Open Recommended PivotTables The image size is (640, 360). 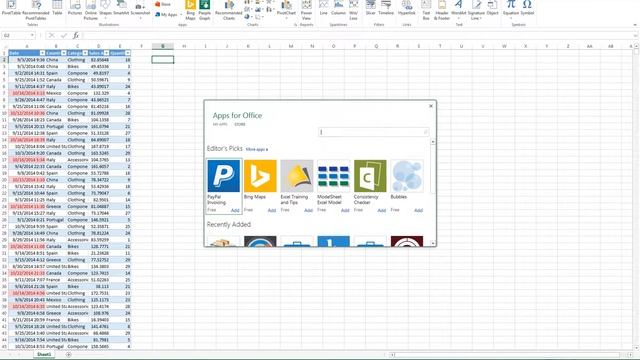(36, 10)
